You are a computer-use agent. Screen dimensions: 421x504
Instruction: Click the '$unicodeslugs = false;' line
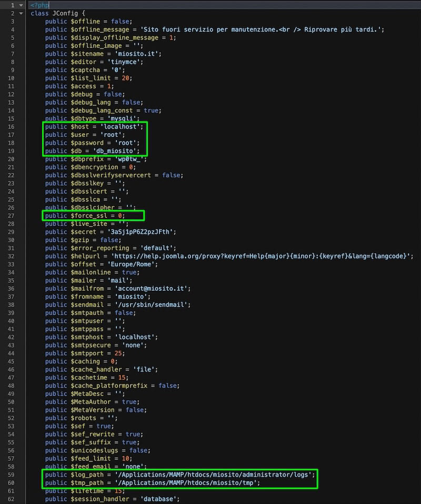(x=98, y=451)
